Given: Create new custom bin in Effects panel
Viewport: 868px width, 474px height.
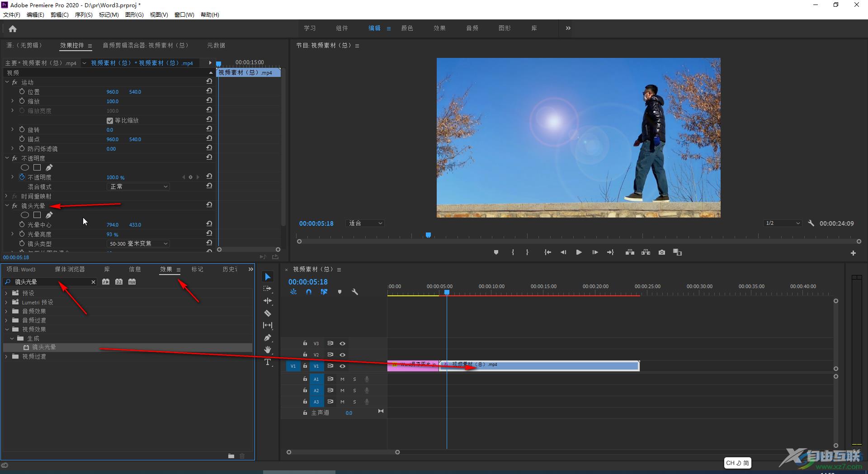Looking at the screenshot, I should coord(231,456).
